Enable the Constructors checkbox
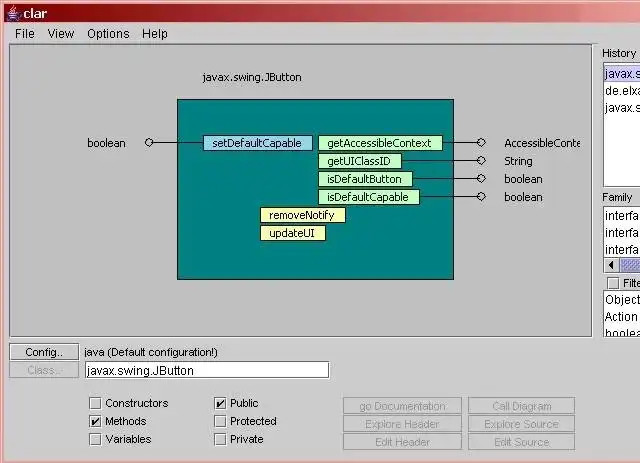This screenshot has width=640, height=463. coord(95,403)
